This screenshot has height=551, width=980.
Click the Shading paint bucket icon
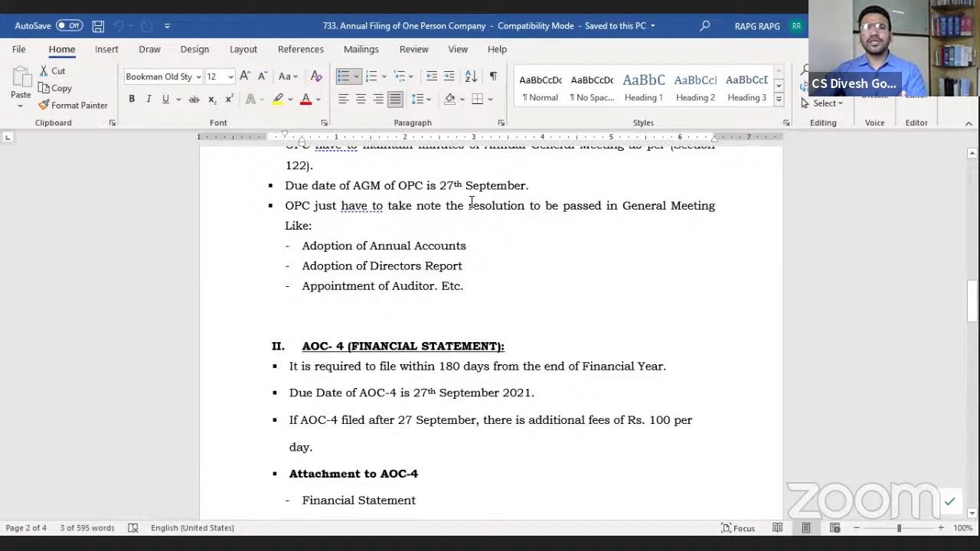(x=450, y=99)
